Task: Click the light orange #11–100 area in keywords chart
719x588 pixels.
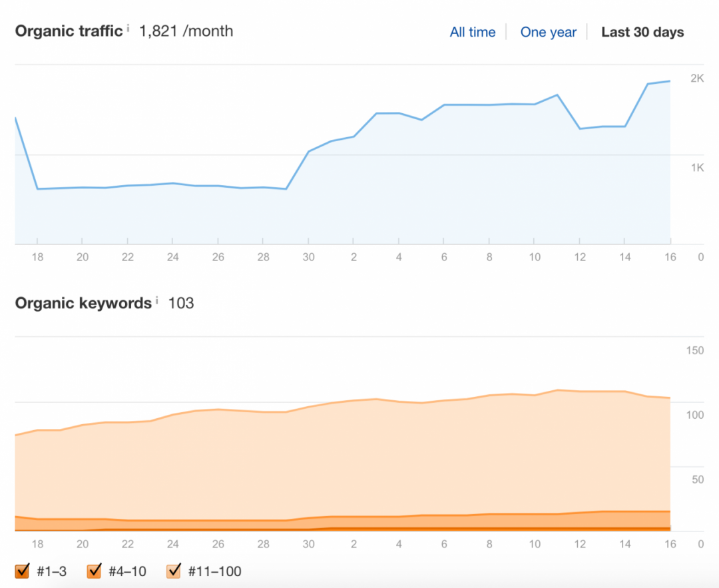Action: coord(333,459)
